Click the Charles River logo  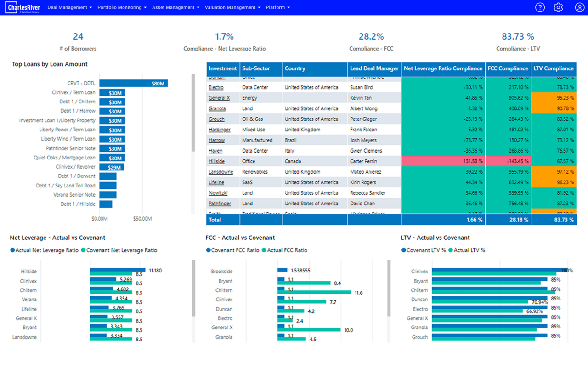pos(23,8)
